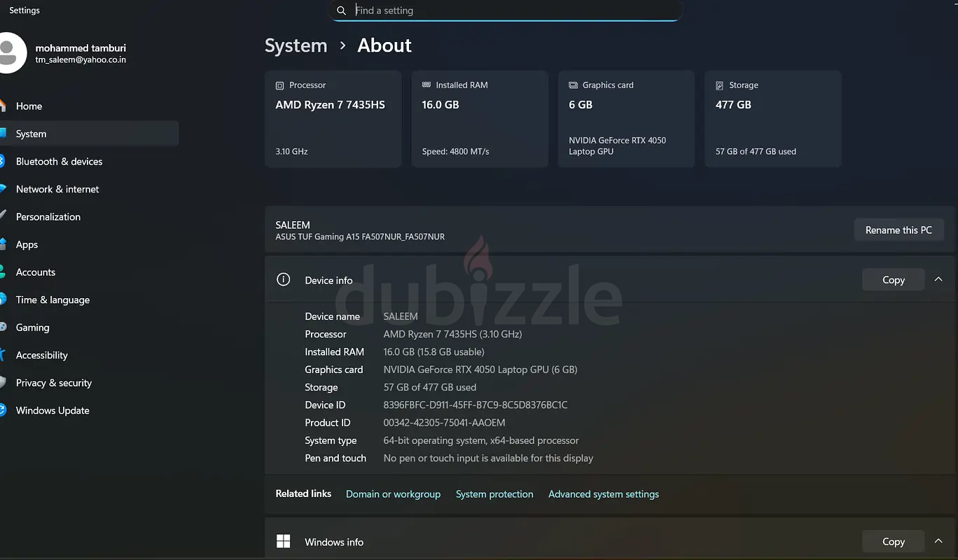Image resolution: width=958 pixels, height=560 pixels.
Task: Click the 6 GB graphics card value
Action: click(581, 105)
